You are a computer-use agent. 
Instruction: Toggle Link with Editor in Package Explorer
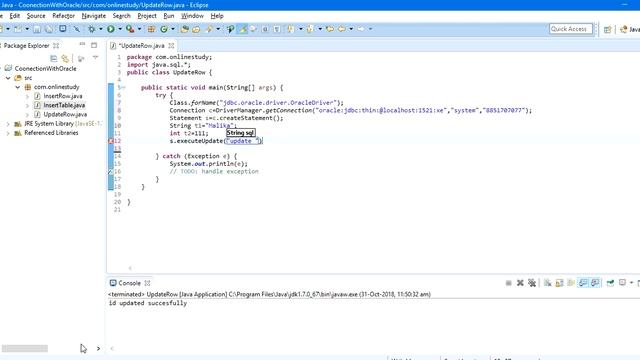[x=65, y=58]
